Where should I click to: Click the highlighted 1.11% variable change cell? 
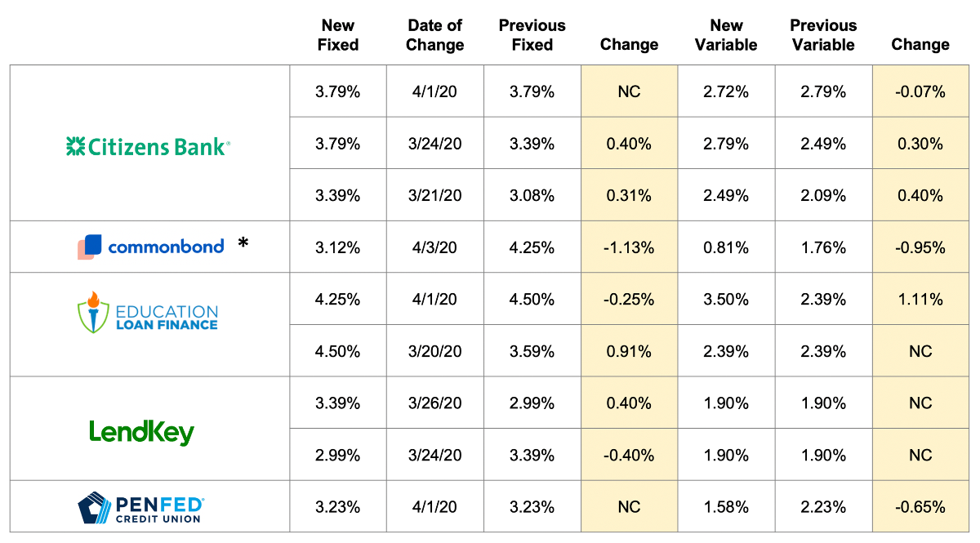(920, 300)
